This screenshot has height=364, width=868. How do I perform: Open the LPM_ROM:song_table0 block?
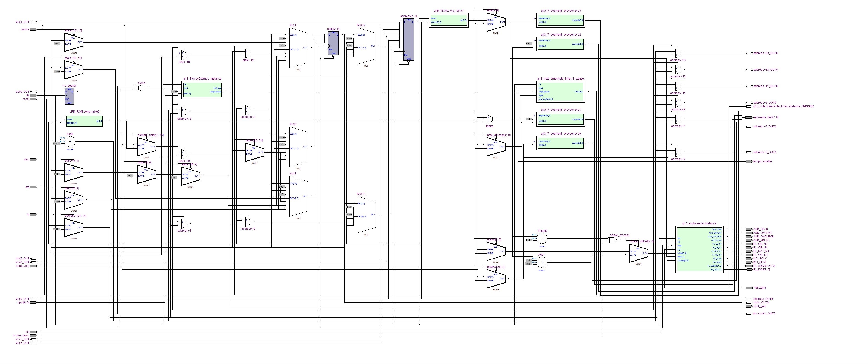point(84,121)
